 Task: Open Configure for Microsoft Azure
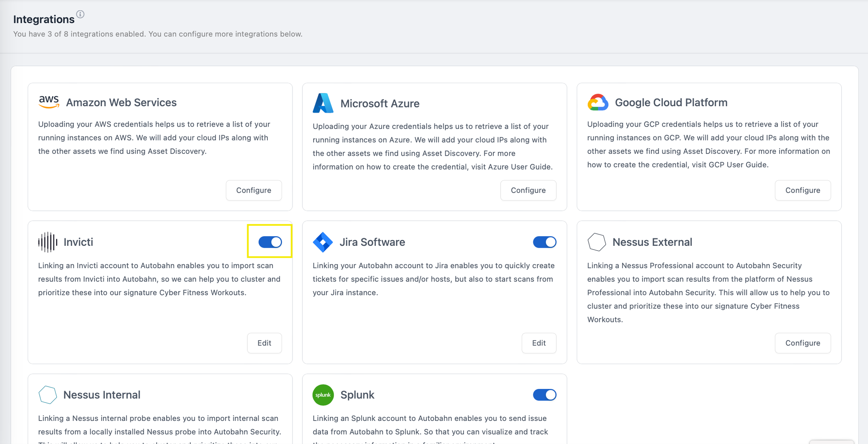(x=528, y=190)
